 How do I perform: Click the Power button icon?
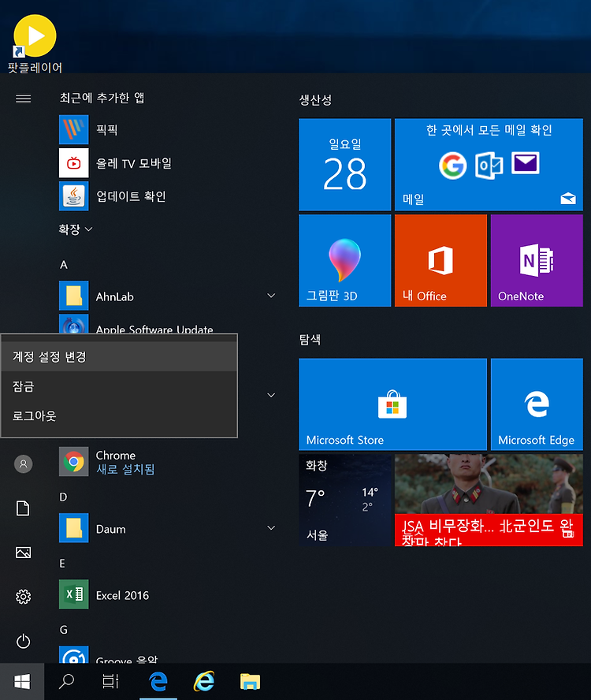click(23, 641)
